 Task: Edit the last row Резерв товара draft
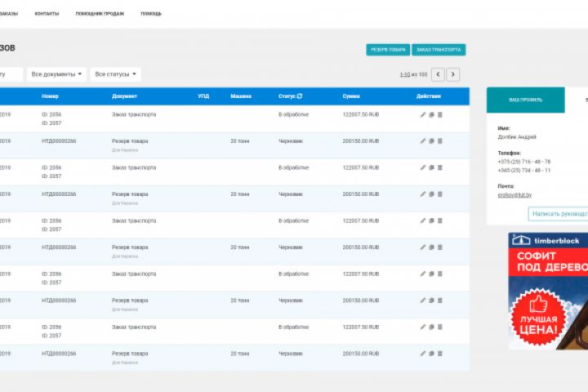point(423,354)
